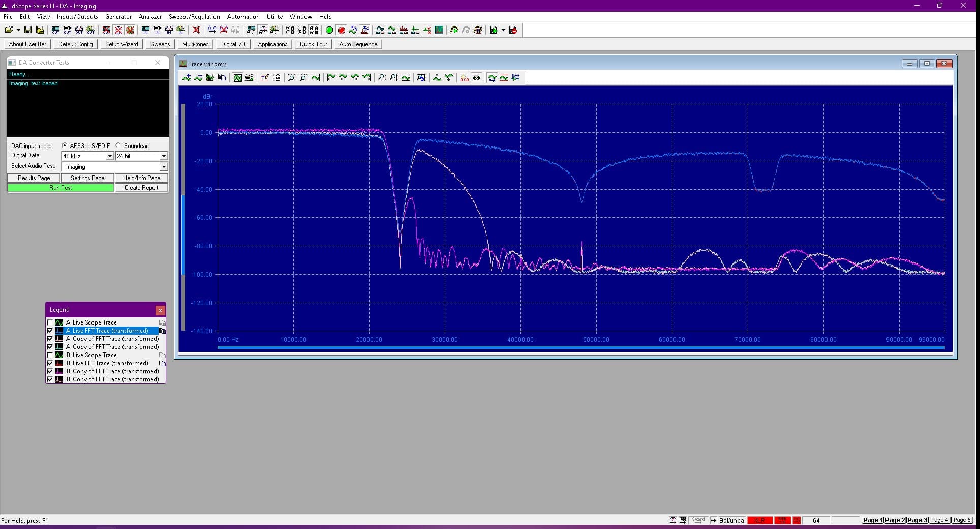Open the trace settings table-with-pencil icon

[265, 78]
